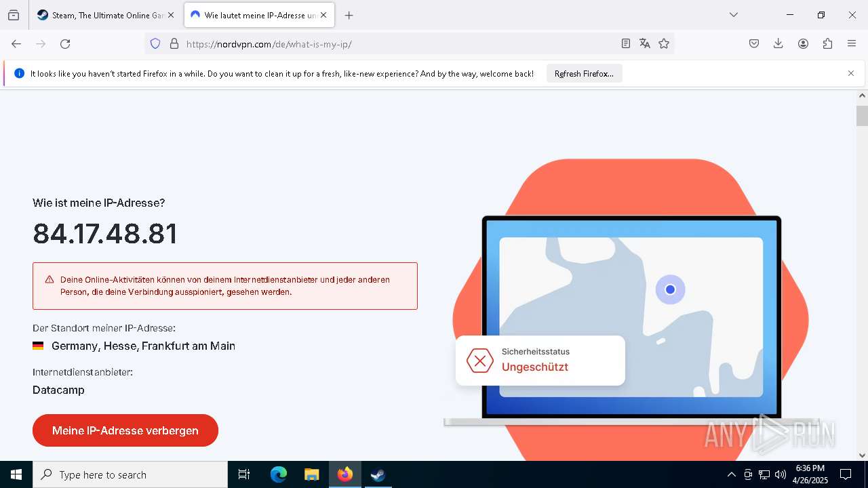Toggle reader view icon
The image size is (868, 488).
[626, 43]
